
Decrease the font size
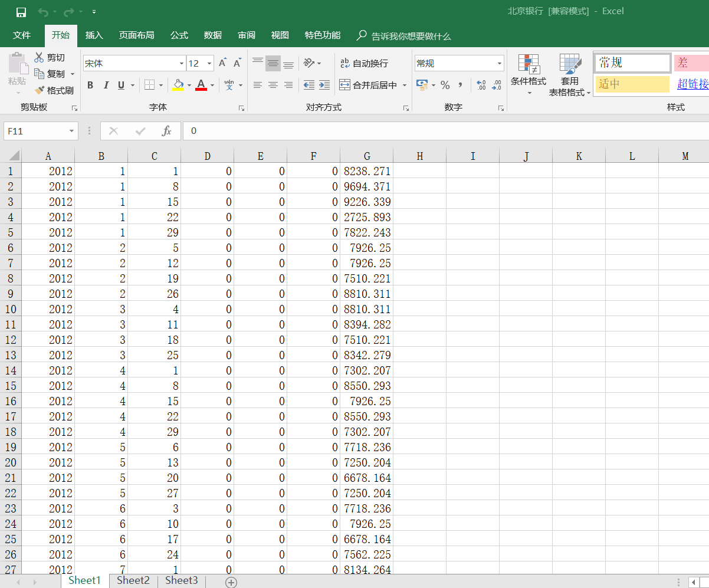coord(237,63)
